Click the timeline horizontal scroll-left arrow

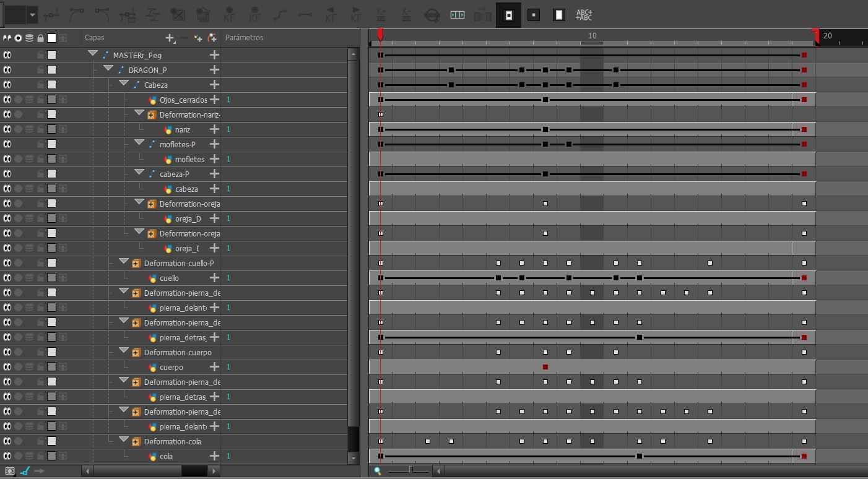439,471
